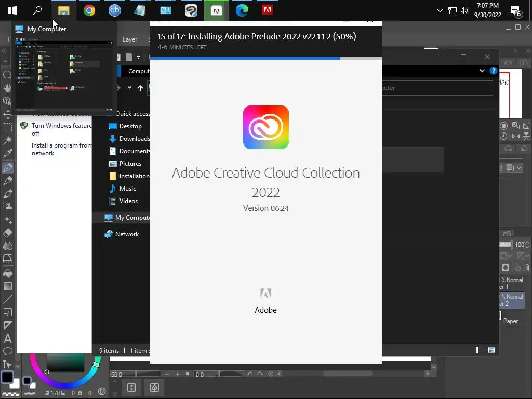Image resolution: width=532 pixels, height=399 pixels.
Task: Open Downloads in Explorer sidebar
Action: pyautogui.click(x=129, y=139)
